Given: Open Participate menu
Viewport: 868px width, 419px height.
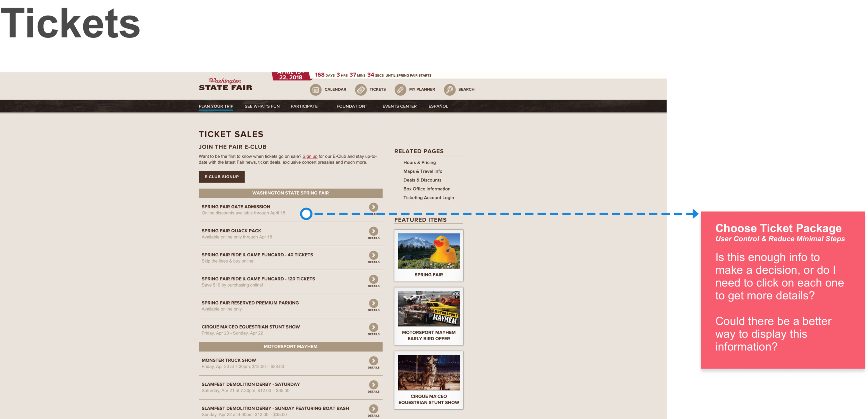Looking at the screenshot, I should click(x=304, y=106).
